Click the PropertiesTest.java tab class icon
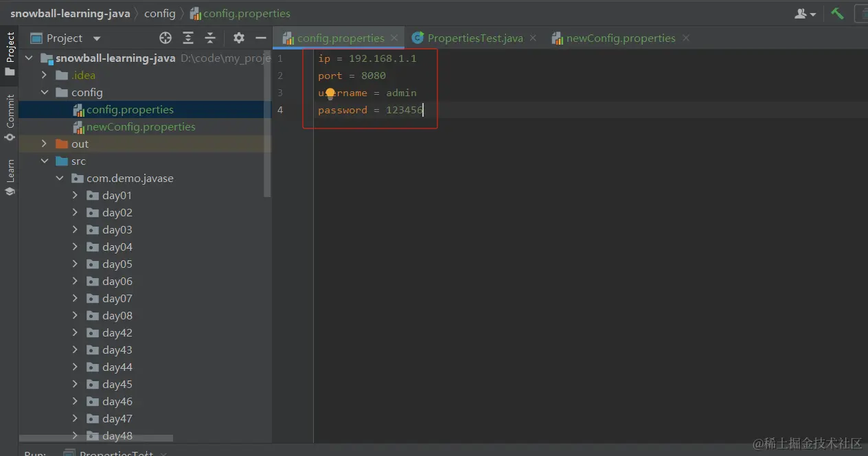The width and height of the screenshot is (868, 456). point(418,38)
